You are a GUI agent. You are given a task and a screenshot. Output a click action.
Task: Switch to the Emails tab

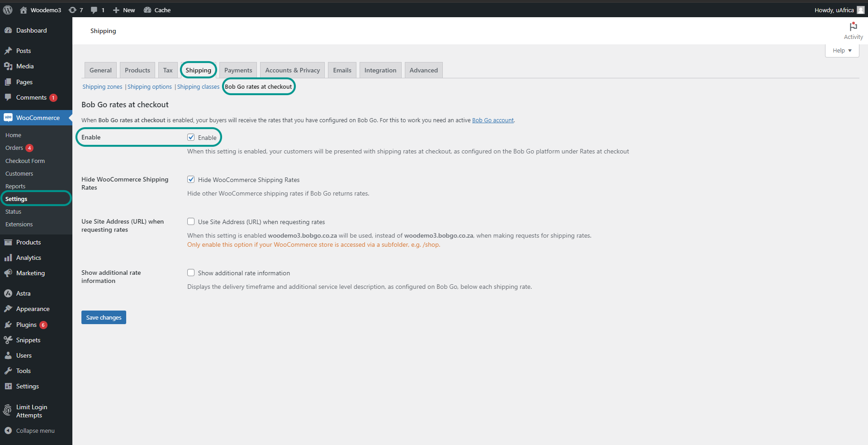point(342,70)
